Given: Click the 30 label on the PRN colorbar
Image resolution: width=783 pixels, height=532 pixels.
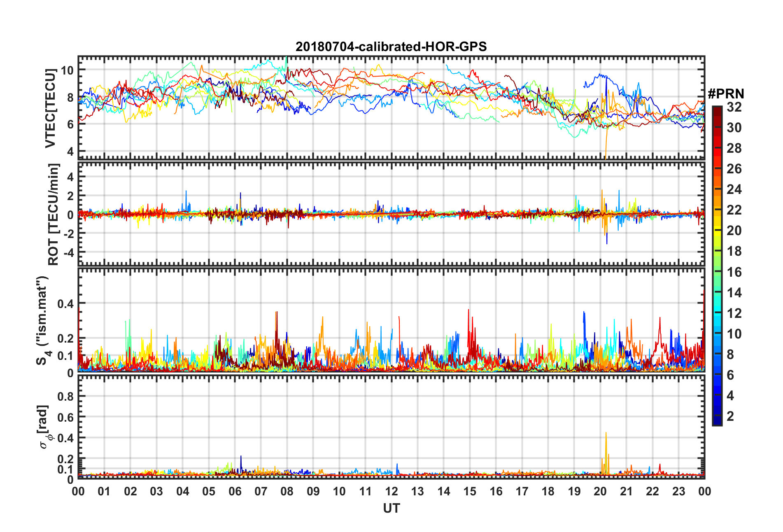Looking at the screenshot, I should pos(734,128).
